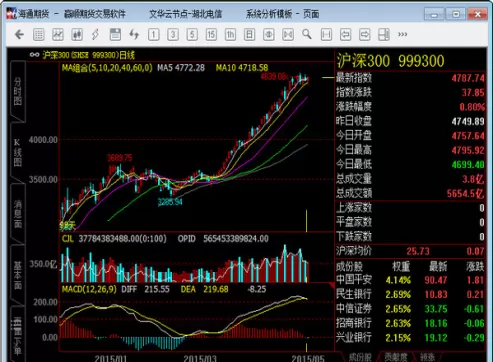This screenshot has width=493, height=362.
Task: Click the DIFF 215.55 value
Action: click(x=145, y=289)
